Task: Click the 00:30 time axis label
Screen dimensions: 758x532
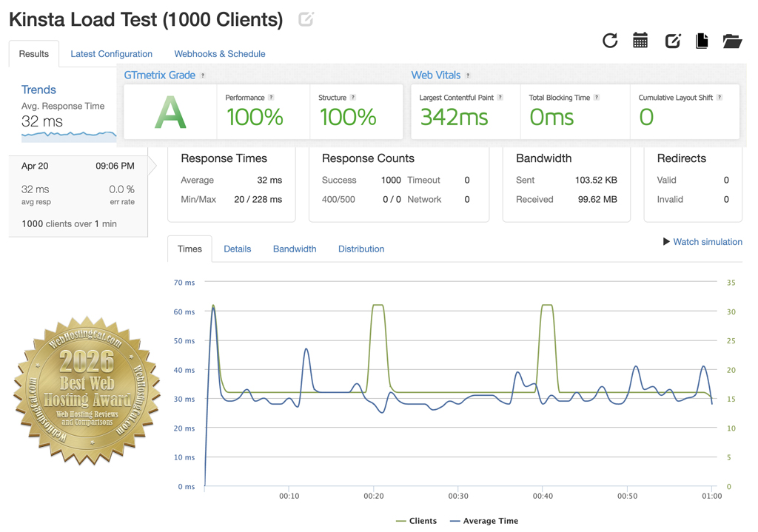Action: [457, 496]
